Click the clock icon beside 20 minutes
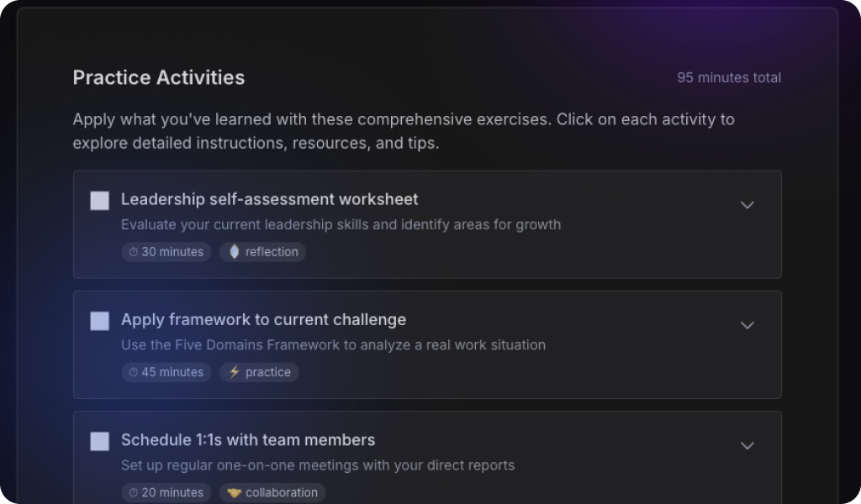This screenshot has height=504, width=861. coord(133,492)
